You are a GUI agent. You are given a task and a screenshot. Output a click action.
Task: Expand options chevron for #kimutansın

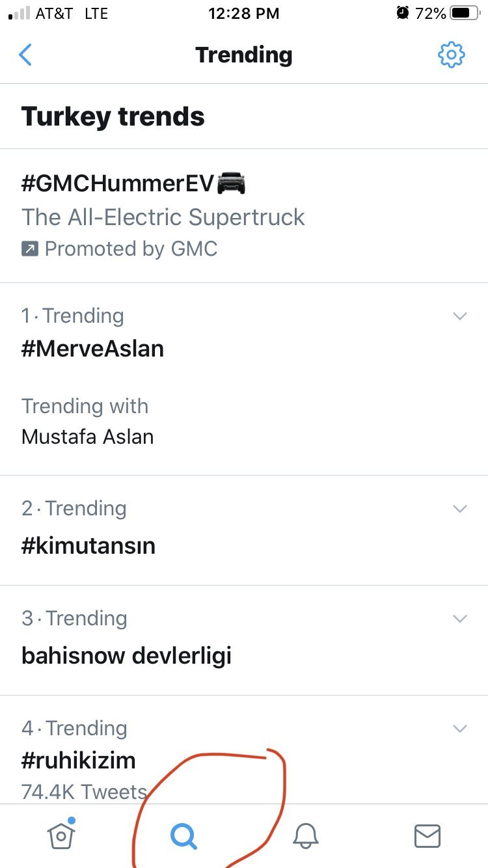coord(460,509)
